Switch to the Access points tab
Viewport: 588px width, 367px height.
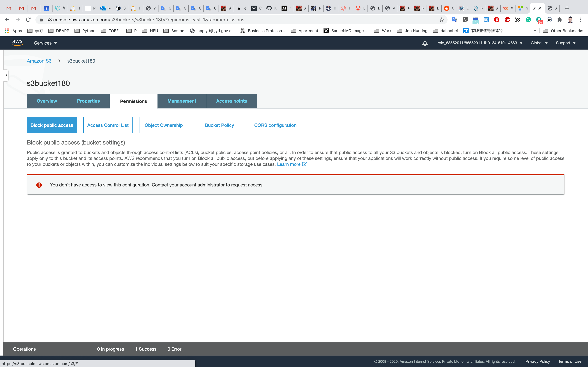[x=231, y=101]
